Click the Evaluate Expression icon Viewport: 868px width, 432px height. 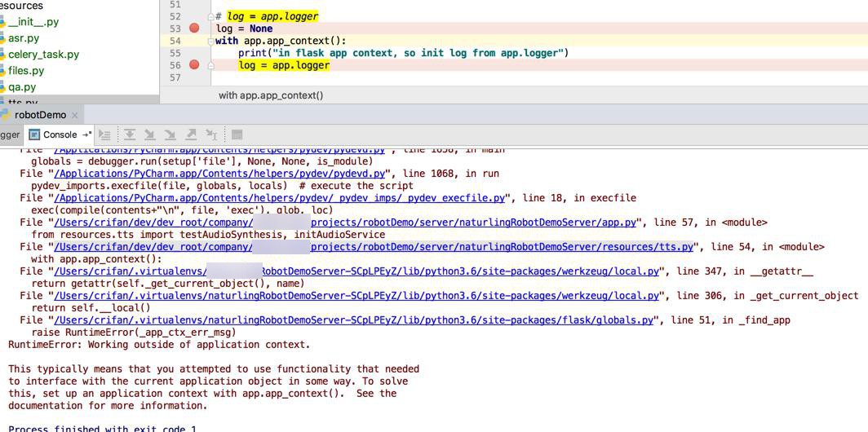(x=237, y=134)
